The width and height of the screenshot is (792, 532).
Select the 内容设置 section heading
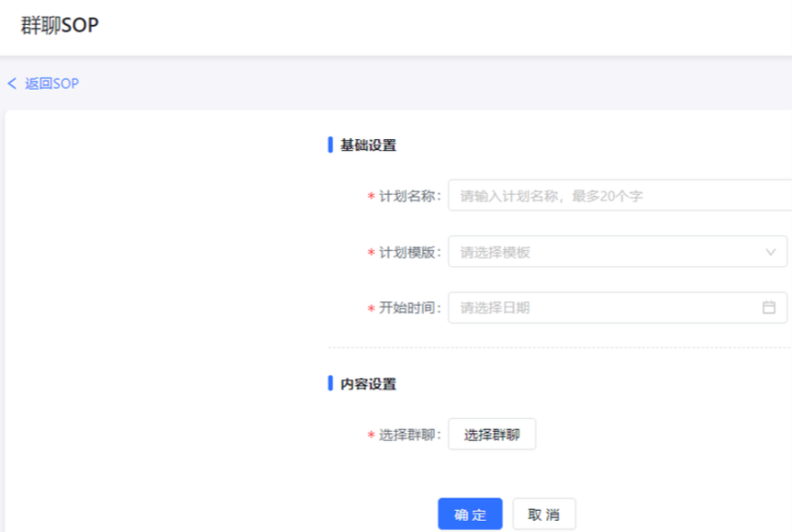click(368, 384)
